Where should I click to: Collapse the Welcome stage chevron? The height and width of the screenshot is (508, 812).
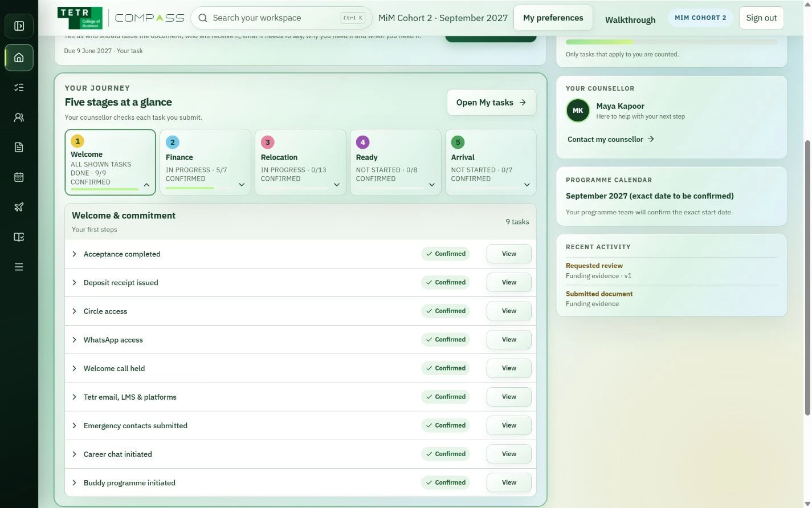click(x=146, y=185)
